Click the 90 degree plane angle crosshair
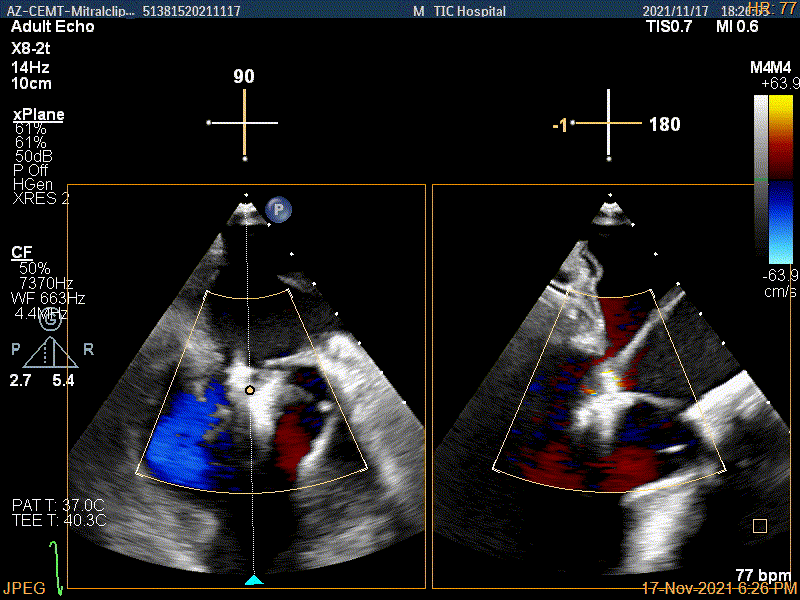Screen dimensions: 800x600 pos(244,122)
